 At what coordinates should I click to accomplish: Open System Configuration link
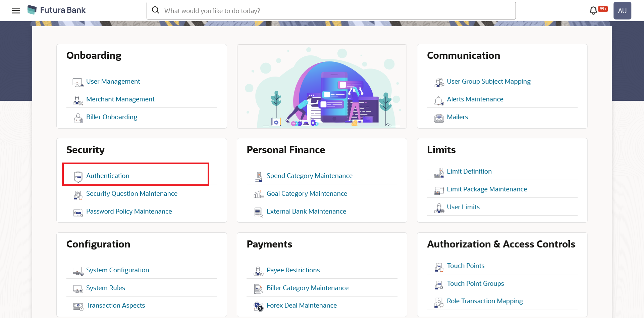(118, 270)
